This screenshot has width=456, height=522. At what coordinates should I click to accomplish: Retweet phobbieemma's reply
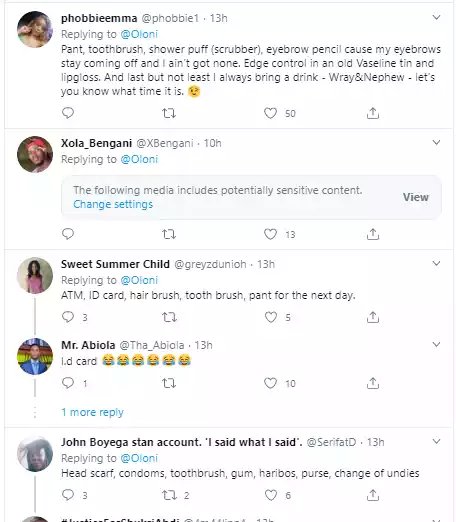[x=169, y=113]
